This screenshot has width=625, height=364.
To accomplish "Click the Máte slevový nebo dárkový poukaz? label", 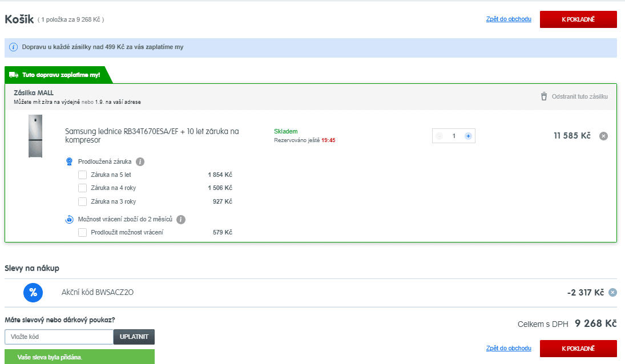I will pyautogui.click(x=60, y=320).
